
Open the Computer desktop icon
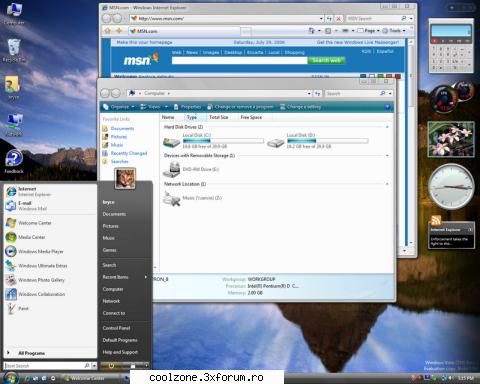tap(14, 13)
